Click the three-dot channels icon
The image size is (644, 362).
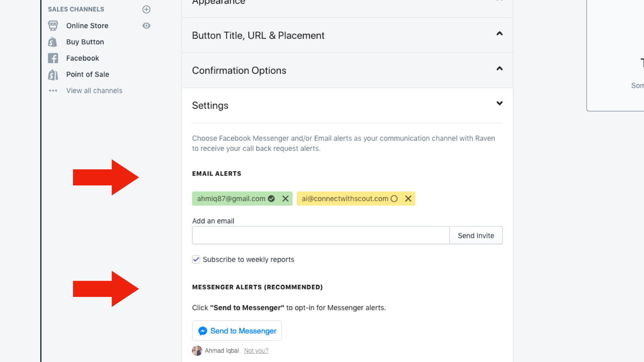[53, 90]
